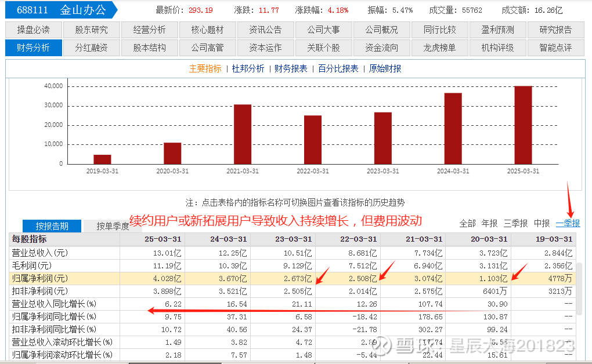Screen dimensions: 592x364
Task: Filter reports by 年报
Action: [490, 224]
